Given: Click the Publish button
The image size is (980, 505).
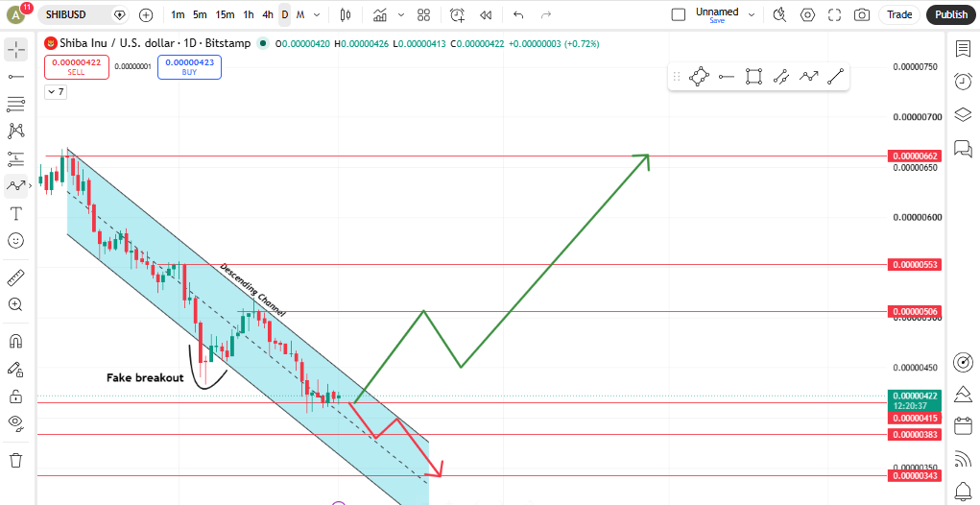Looking at the screenshot, I should [x=951, y=15].
